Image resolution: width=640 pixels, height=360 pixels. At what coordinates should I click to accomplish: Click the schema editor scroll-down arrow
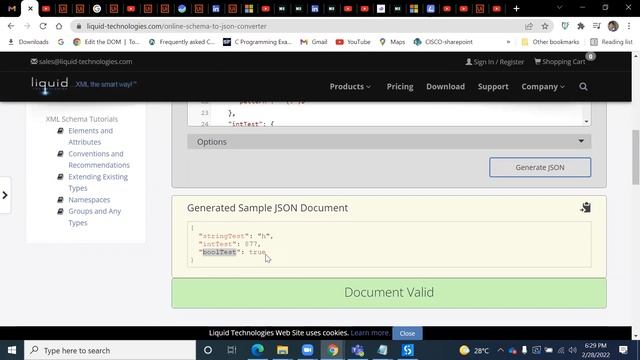coord(587,121)
